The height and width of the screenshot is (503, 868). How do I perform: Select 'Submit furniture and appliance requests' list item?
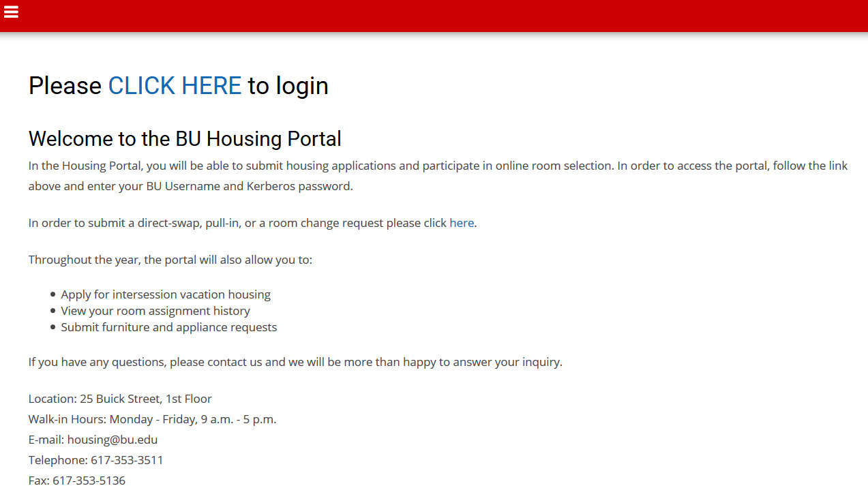tap(169, 327)
